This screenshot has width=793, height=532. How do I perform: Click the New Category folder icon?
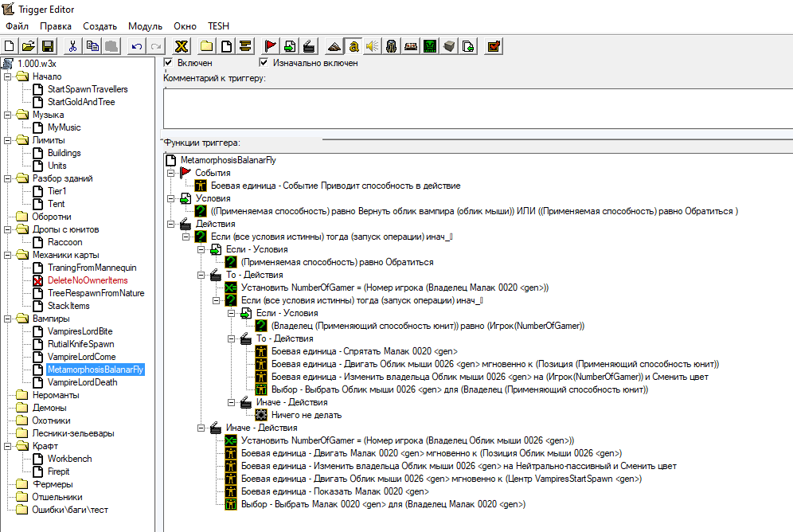coord(207,46)
